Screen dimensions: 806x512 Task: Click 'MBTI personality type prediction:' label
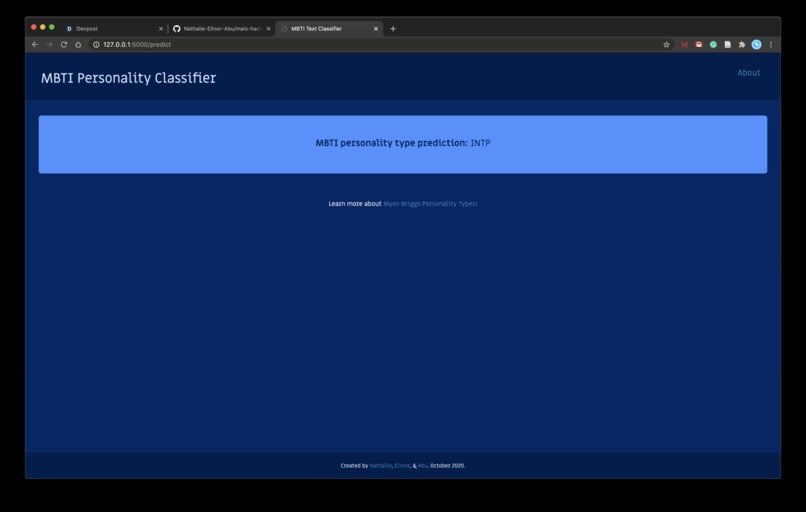pos(392,143)
